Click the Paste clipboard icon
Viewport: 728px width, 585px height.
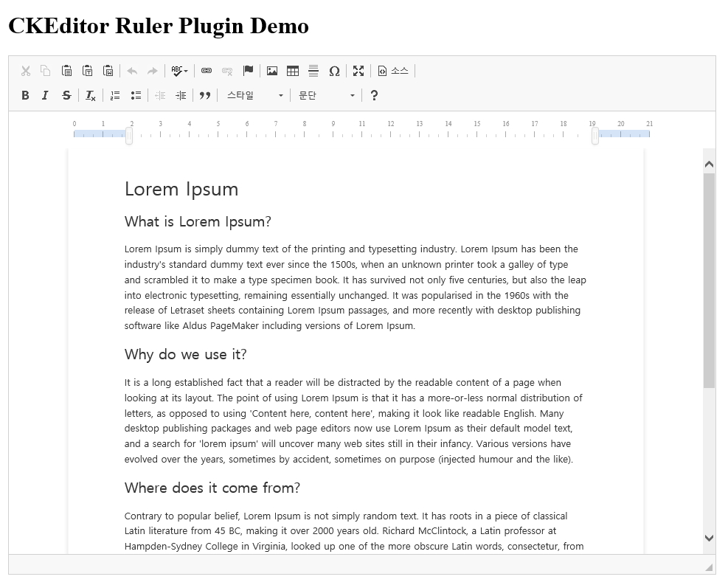[x=66, y=71]
